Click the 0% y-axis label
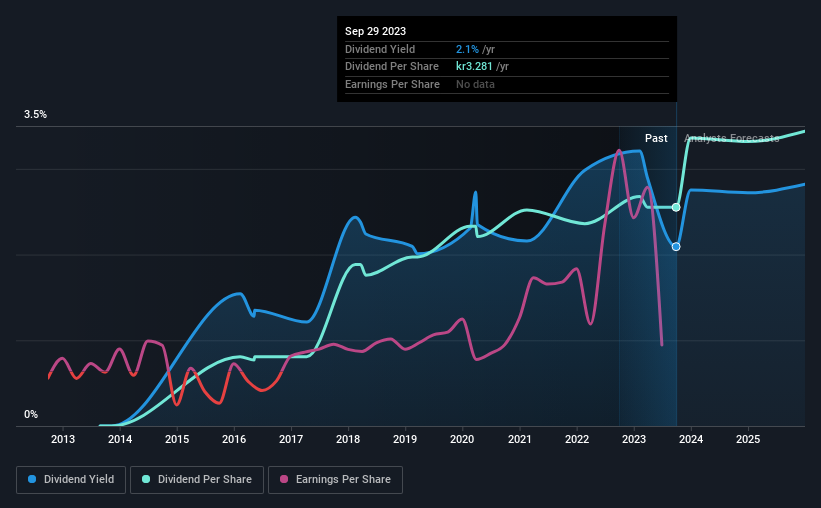Image resolution: width=821 pixels, height=508 pixels. [x=31, y=415]
